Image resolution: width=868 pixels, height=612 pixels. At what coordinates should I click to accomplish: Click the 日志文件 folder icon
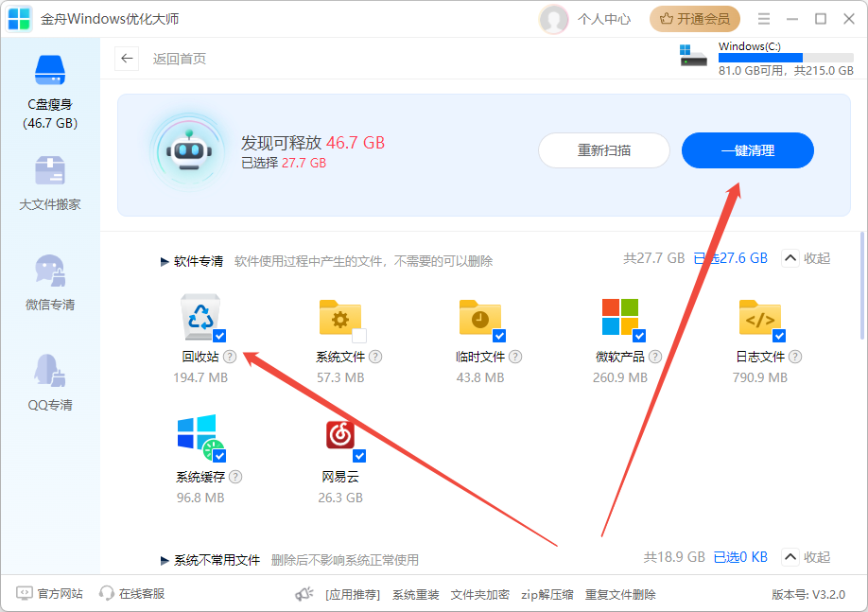[x=760, y=318]
